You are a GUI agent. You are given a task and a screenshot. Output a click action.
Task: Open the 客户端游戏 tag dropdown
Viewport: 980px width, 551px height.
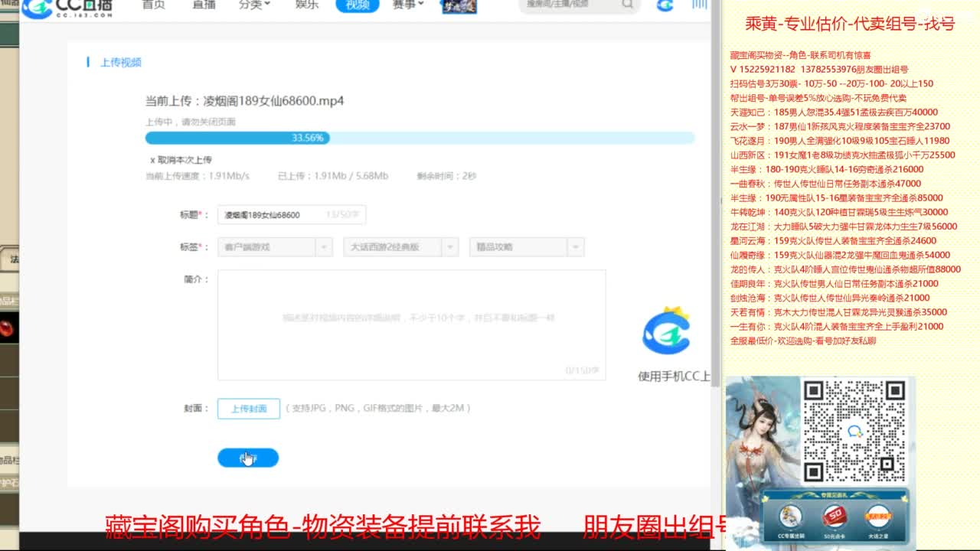(275, 247)
